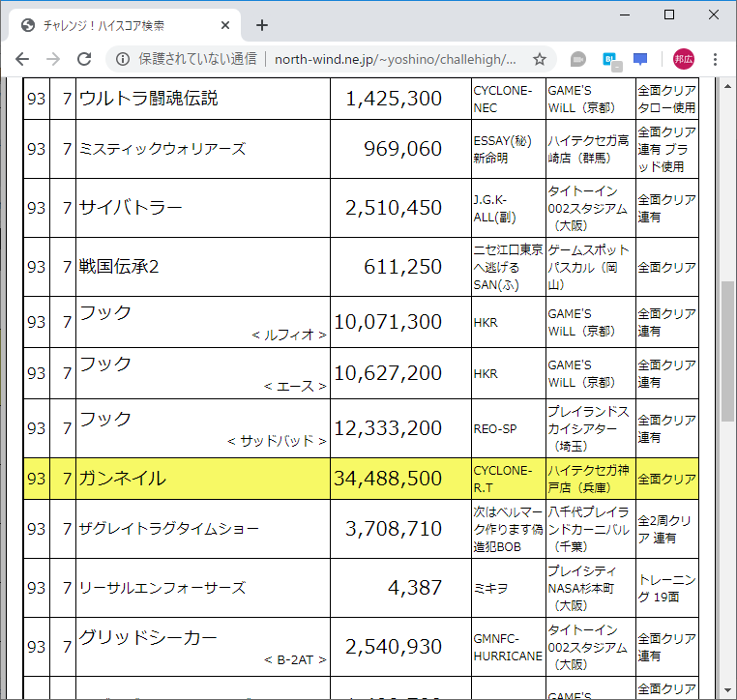Open the blue speech bubble extension
The width and height of the screenshot is (737, 700).
(640, 59)
